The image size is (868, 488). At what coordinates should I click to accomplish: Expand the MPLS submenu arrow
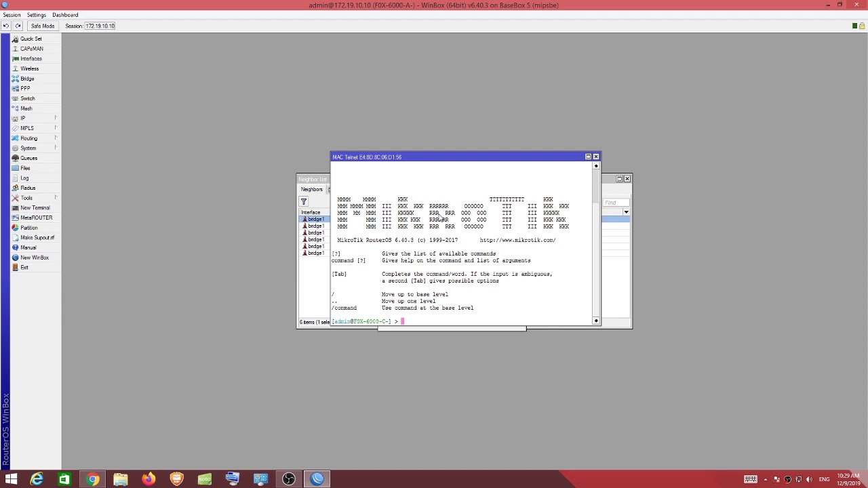(56, 128)
